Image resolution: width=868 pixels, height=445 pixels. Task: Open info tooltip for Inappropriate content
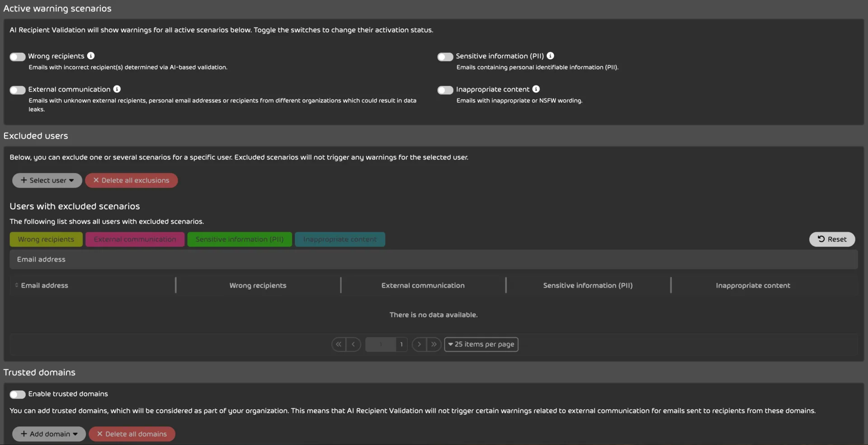point(536,89)
